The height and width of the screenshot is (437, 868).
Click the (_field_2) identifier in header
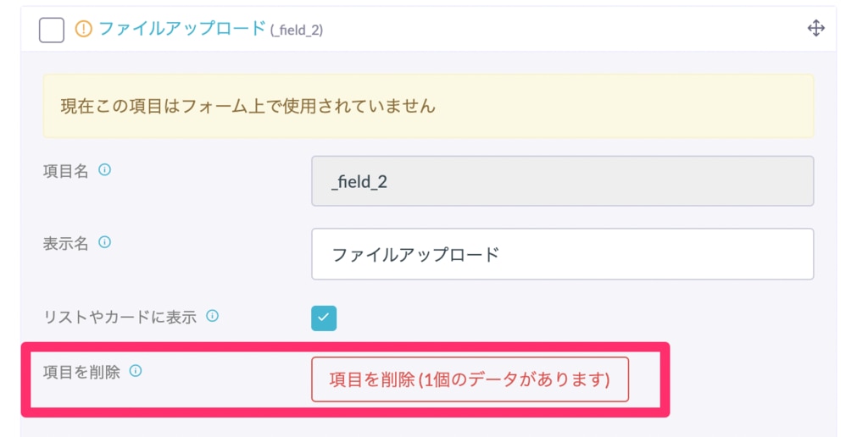point(297,30)
